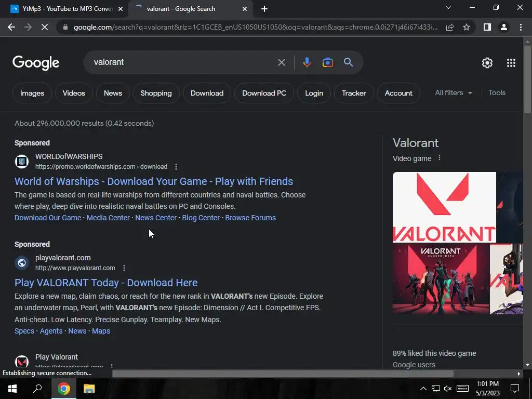Select the Login filter chip
Screen dimensions: 532x399
314,93
